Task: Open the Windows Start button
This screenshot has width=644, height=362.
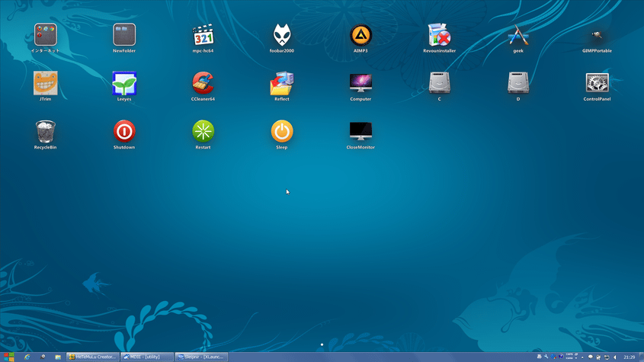Action: point(8,357)
